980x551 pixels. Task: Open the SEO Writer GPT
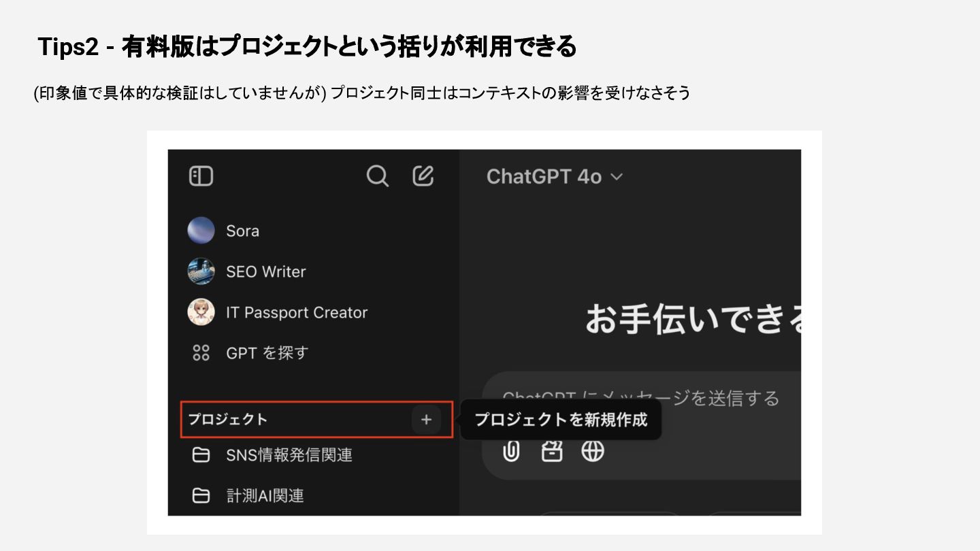265,271
